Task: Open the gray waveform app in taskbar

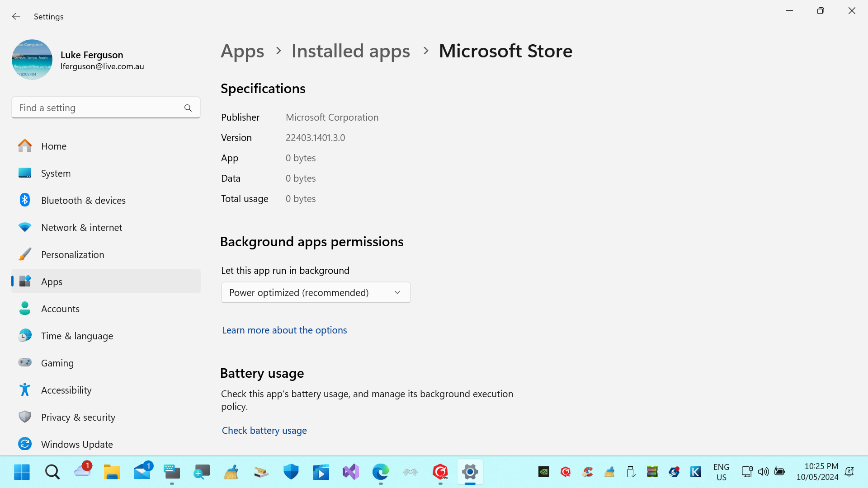Action: (x=410, y=472)
